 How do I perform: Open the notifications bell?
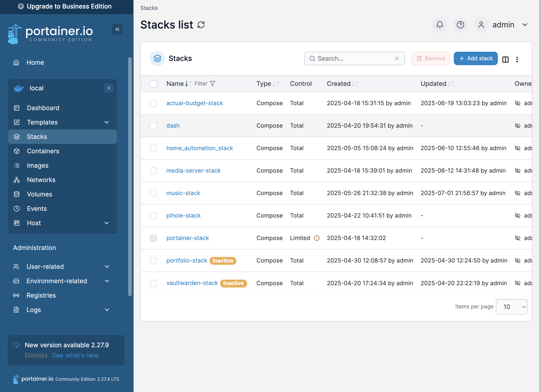(x=439, y=25)
